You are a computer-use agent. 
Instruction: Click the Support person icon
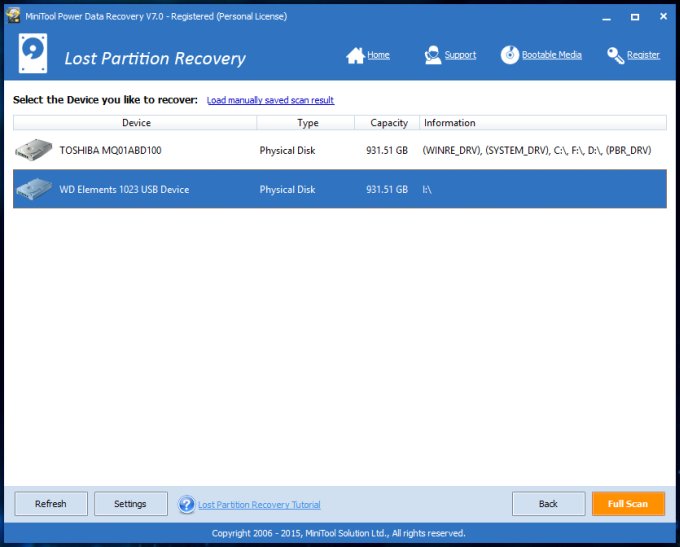tap(432, 55)
